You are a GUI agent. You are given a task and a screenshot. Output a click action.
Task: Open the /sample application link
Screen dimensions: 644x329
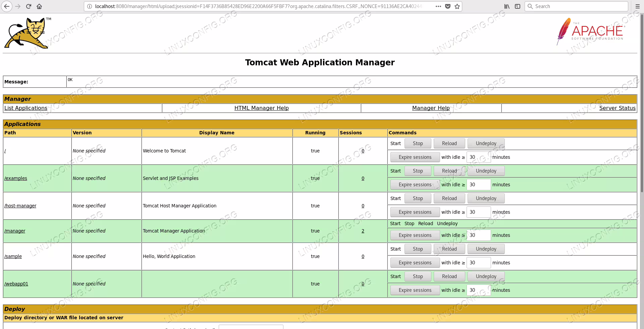[x=13, y=256]
